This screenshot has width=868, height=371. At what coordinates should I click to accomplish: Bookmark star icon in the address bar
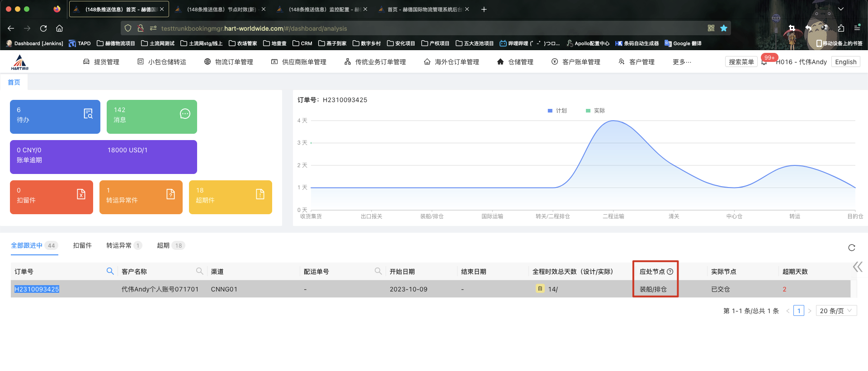pyautogui.click(x=724, y=28)
